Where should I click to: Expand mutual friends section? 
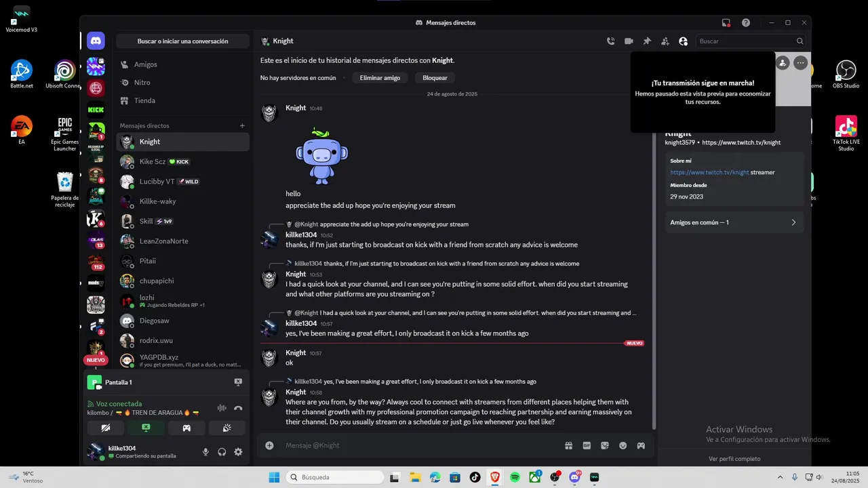tap(734, 222)
